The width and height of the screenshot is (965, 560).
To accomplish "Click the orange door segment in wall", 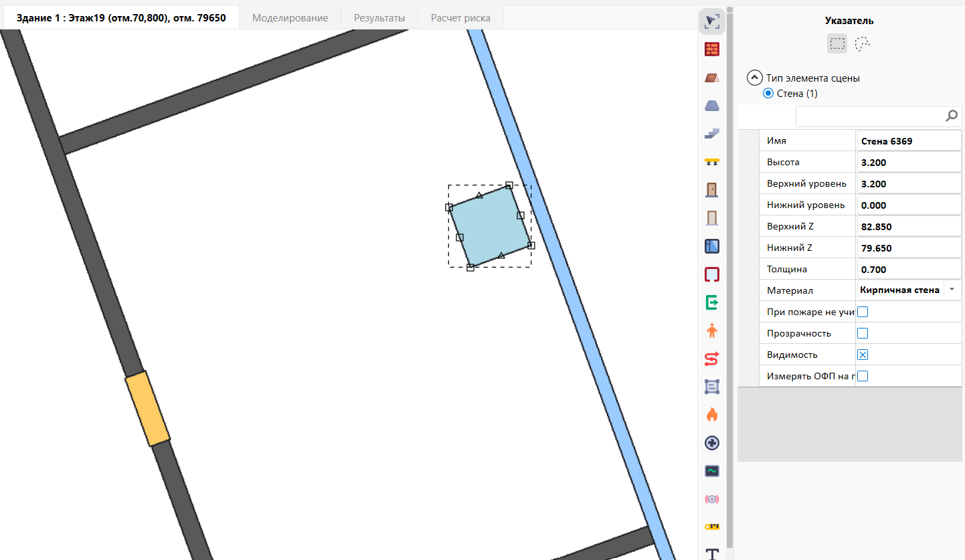I will pos(147,408).
